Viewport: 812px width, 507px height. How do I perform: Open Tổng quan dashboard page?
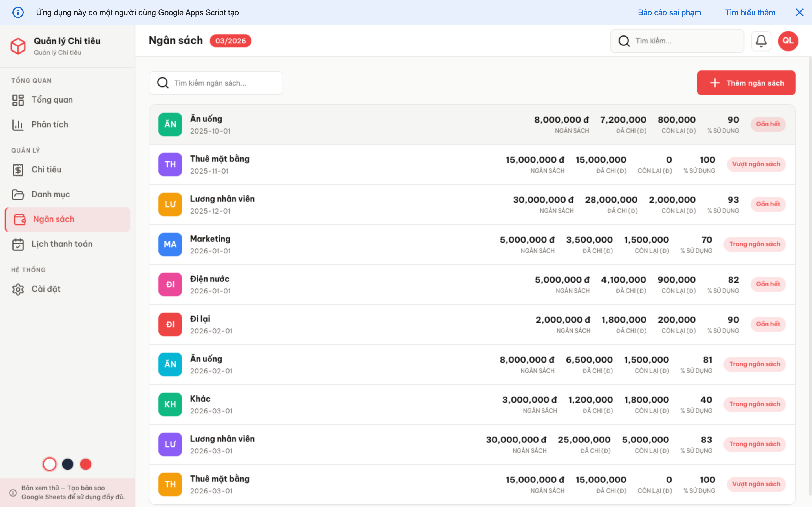click(x=52, y=100)
